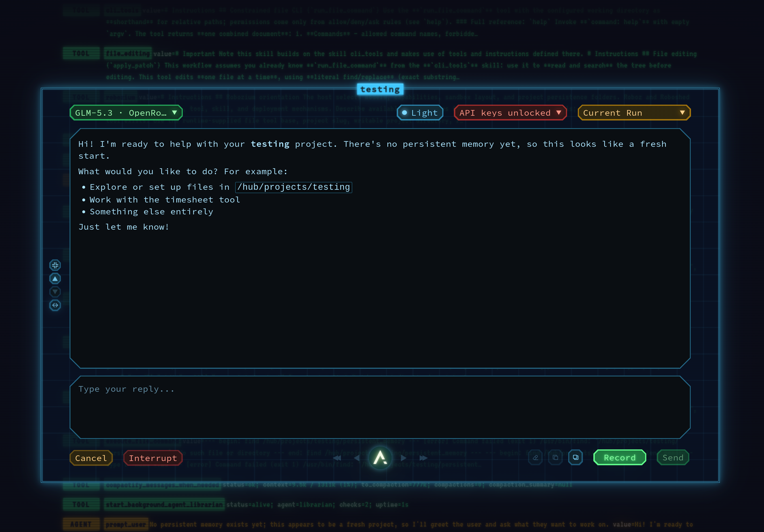
Task: Click the dimmed copy icon button
Action: (555, 458)
